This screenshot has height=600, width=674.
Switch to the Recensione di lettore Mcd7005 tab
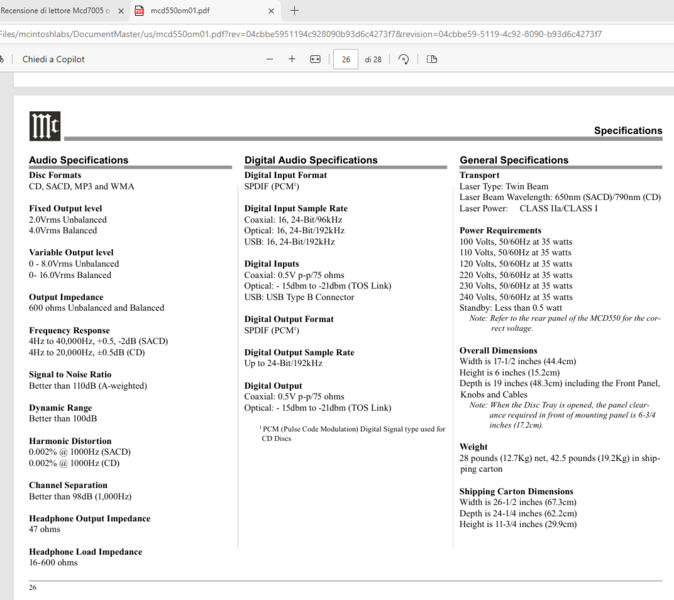[55, 11]
